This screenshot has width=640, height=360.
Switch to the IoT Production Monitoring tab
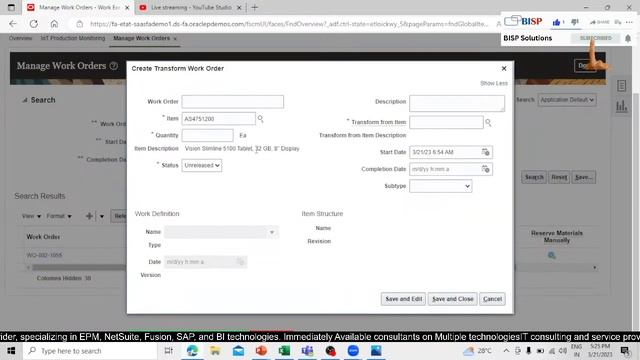[x=73, y=38]
